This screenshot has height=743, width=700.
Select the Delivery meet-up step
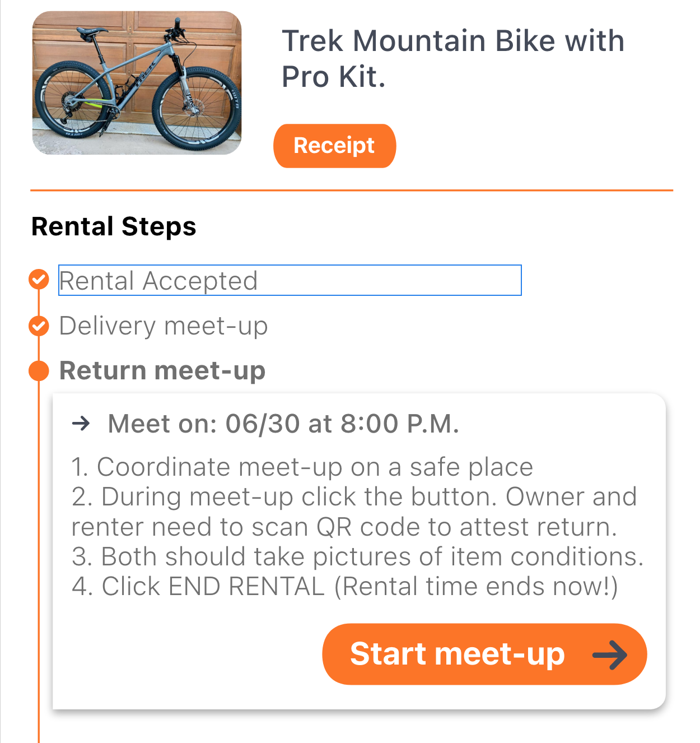coord(164,326)
